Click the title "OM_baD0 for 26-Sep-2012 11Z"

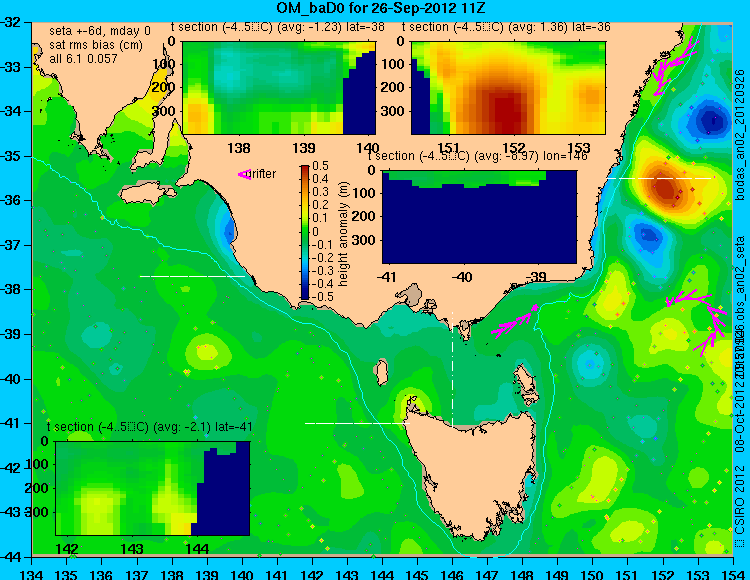[x=381, y=8]
